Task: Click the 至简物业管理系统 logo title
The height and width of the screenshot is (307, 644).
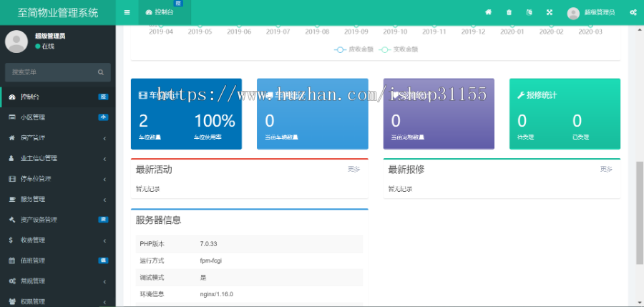Action: tap(57, 13)
